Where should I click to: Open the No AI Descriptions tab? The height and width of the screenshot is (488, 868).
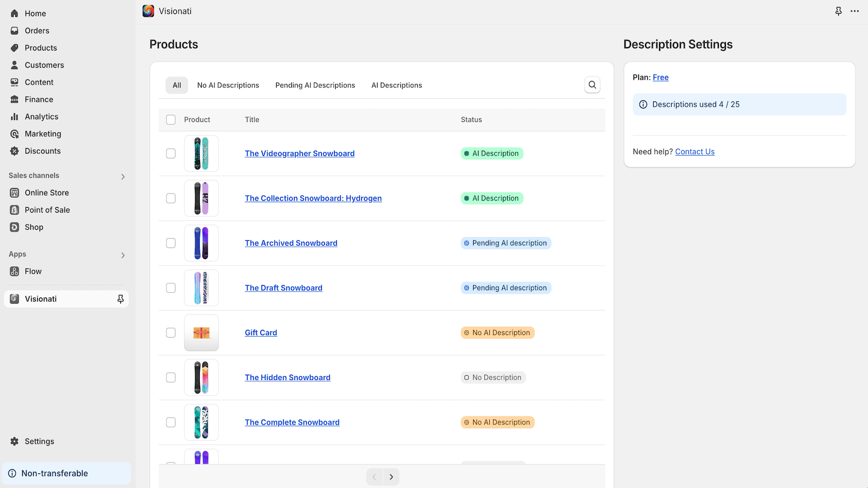tap(228, 85)
